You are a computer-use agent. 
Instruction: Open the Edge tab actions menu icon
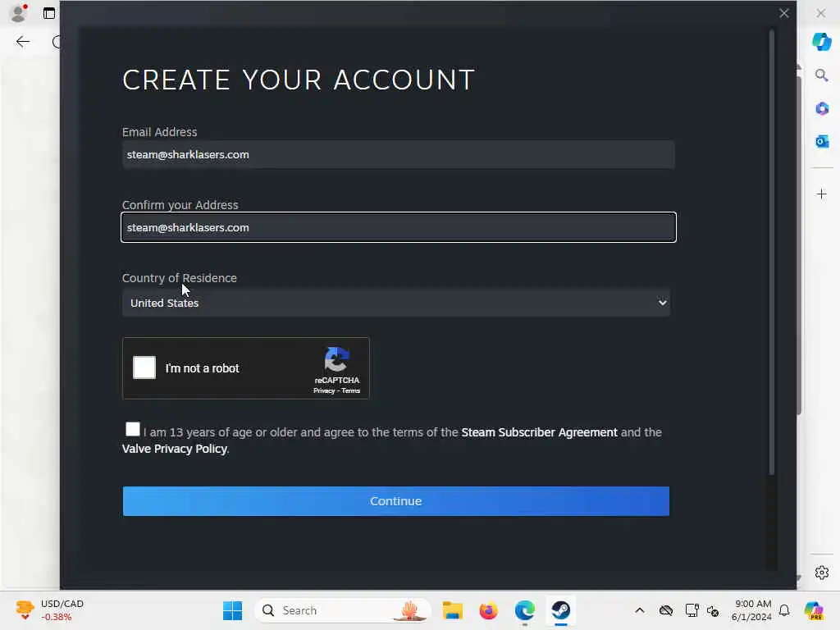click(49, 13)
